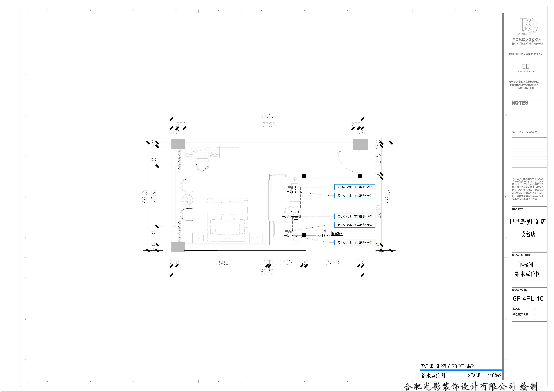Click the disclaimer paragraph starting 所有设计
Image resolution: width=554 pixels, height=392 pixels.
tap(528, 189)
